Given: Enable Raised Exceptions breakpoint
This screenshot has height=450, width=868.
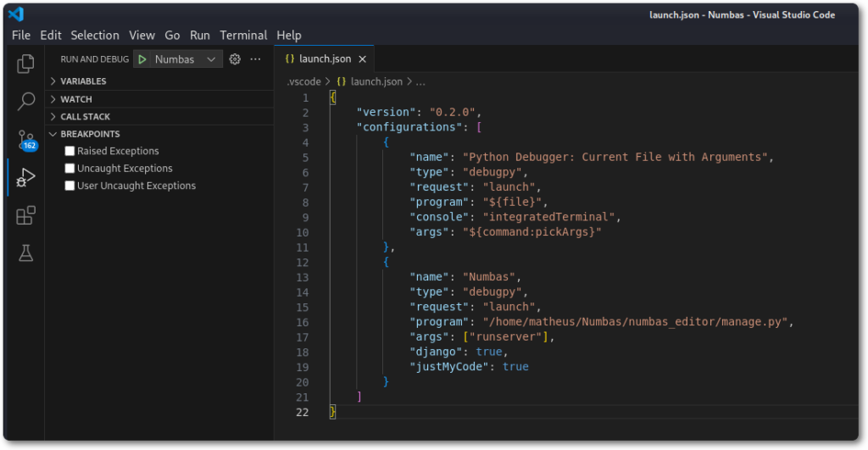Looking at the screenshot, I should (x=70, y=151).
